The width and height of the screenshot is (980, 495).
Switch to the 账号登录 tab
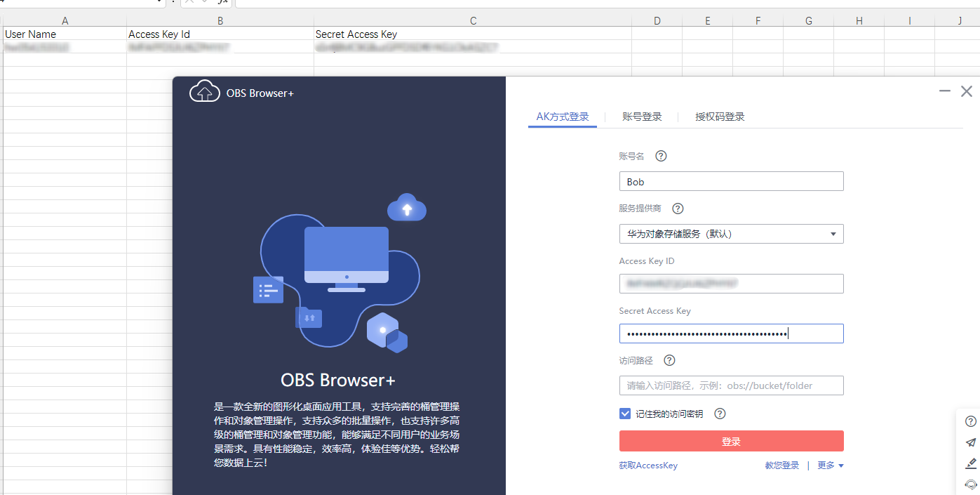[642, 117]
